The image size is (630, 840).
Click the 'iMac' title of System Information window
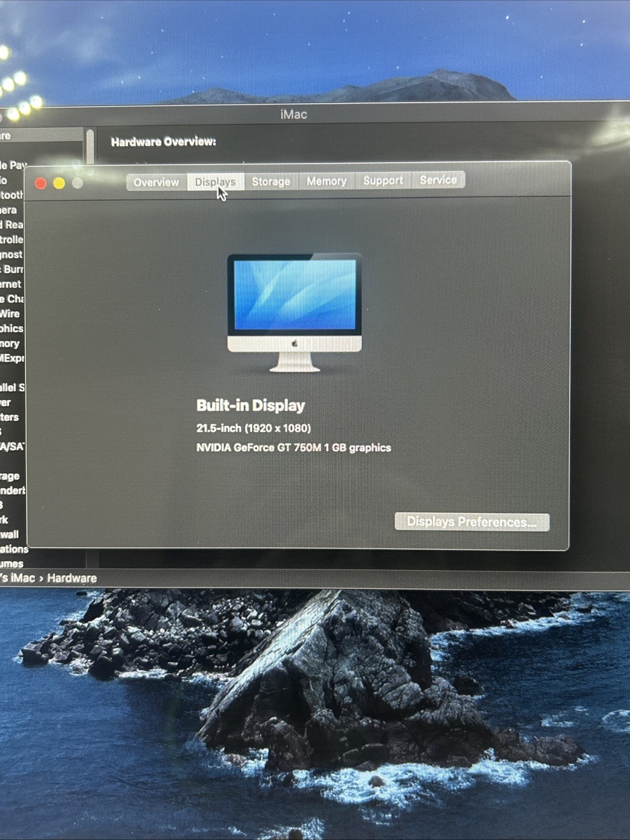[294, 115]
